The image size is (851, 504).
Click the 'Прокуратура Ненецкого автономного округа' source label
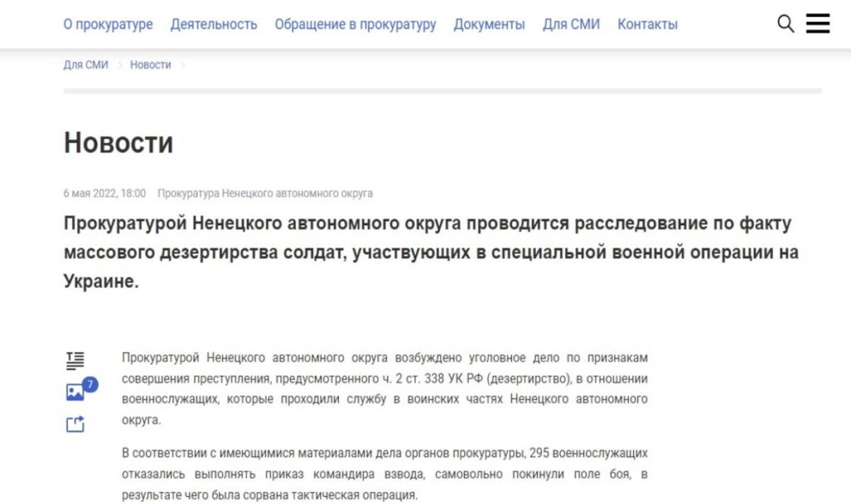click(265, 193)
